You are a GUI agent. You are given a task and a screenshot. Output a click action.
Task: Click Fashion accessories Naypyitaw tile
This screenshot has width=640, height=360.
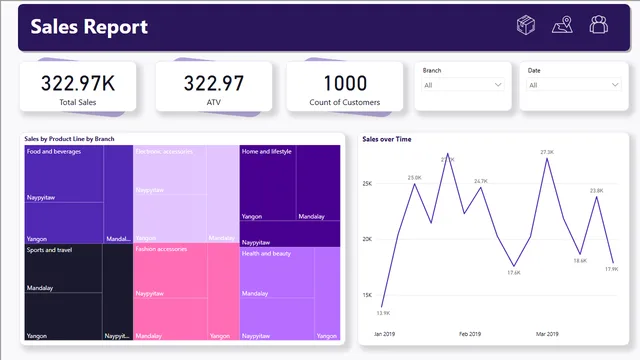(x=170, y=271)
